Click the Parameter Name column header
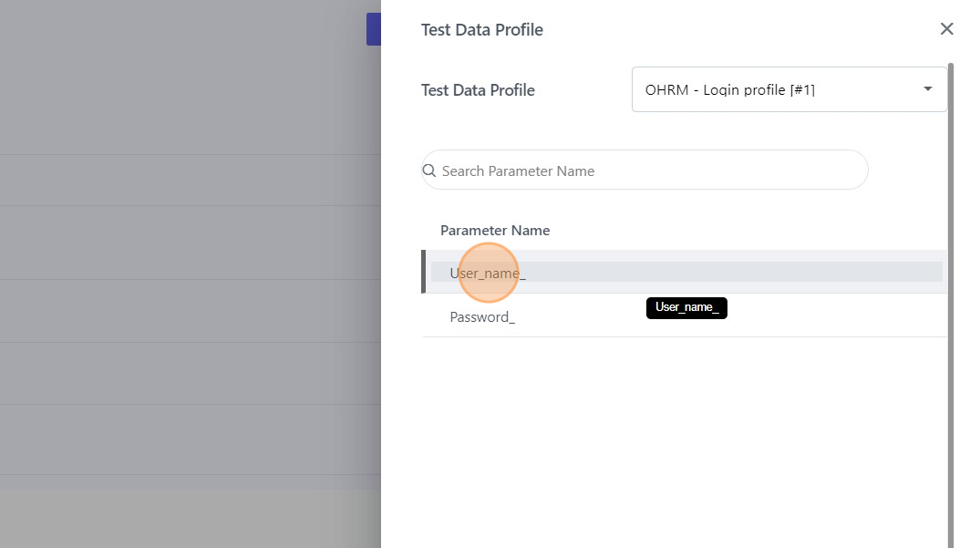Screen dimensions: 980x548 (495, 230)
